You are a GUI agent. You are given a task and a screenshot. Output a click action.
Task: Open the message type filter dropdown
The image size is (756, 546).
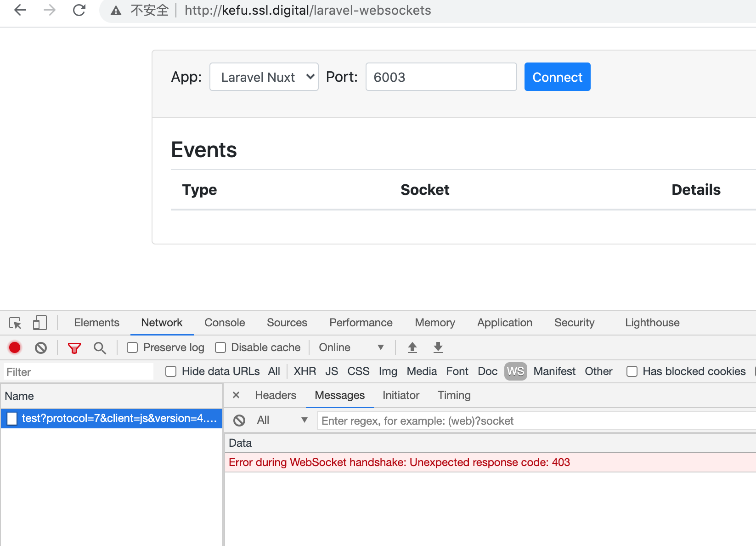click(282, 420)
